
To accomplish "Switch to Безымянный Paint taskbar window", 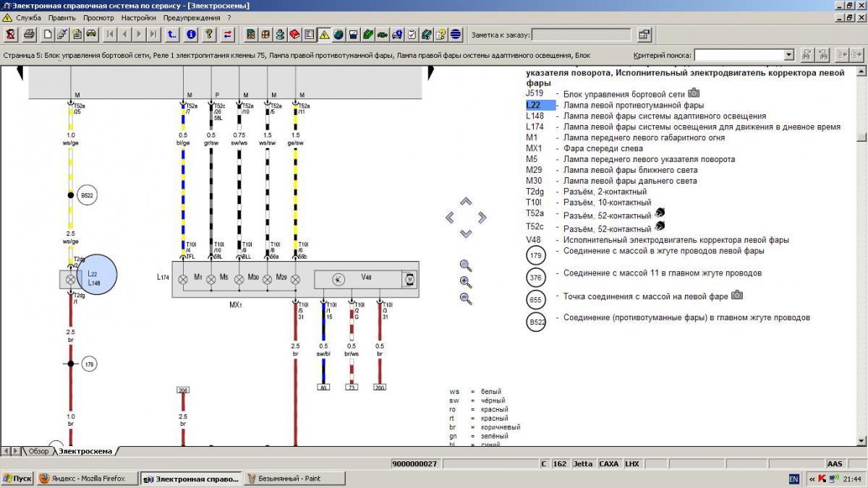I will coord(294,479).
